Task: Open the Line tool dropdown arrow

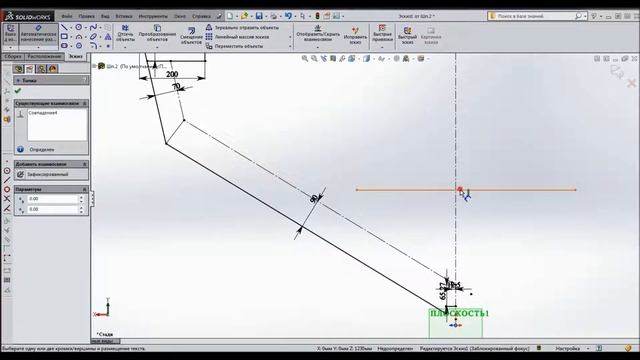Action: pos(71,28)
